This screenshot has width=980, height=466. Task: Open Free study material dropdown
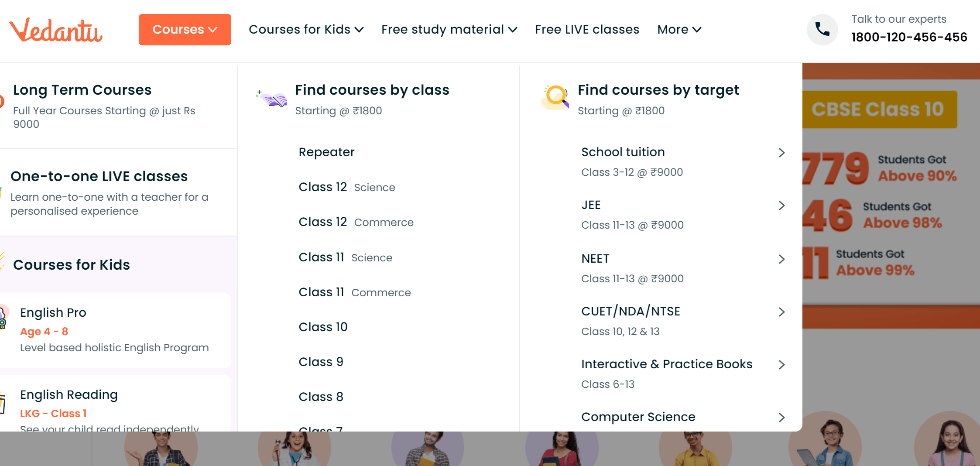pos(449,30)
